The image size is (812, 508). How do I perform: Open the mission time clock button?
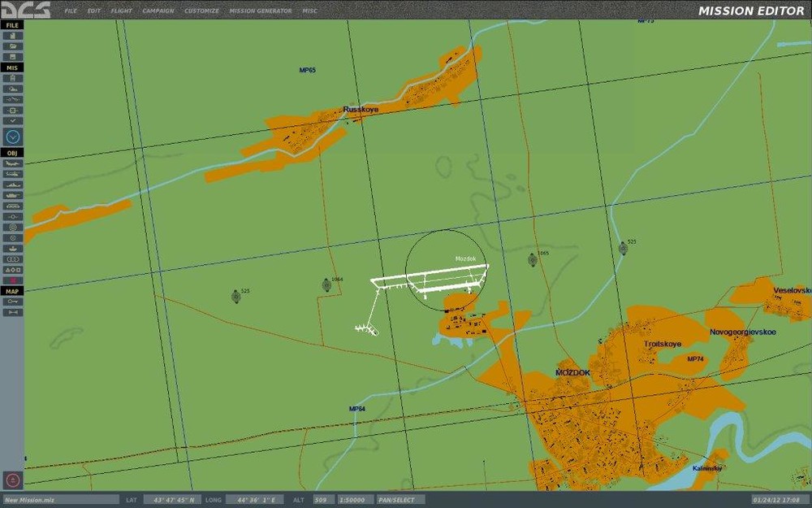(x=13, y=137)
